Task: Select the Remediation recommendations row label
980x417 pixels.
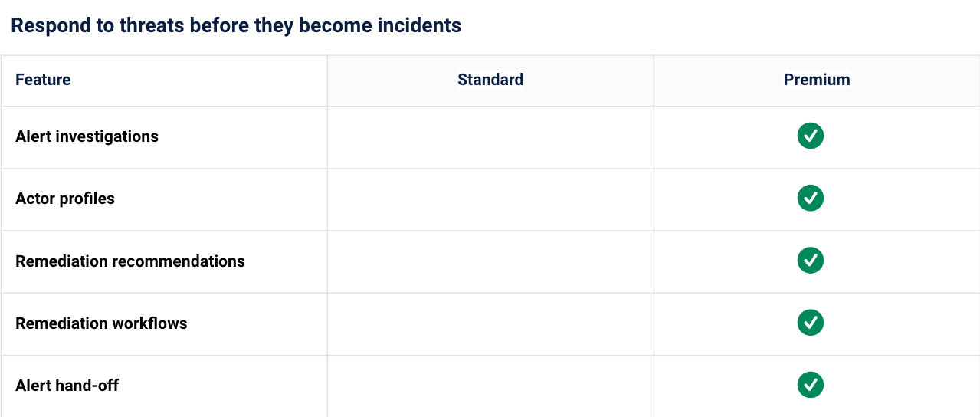Action: pos(130,261)
